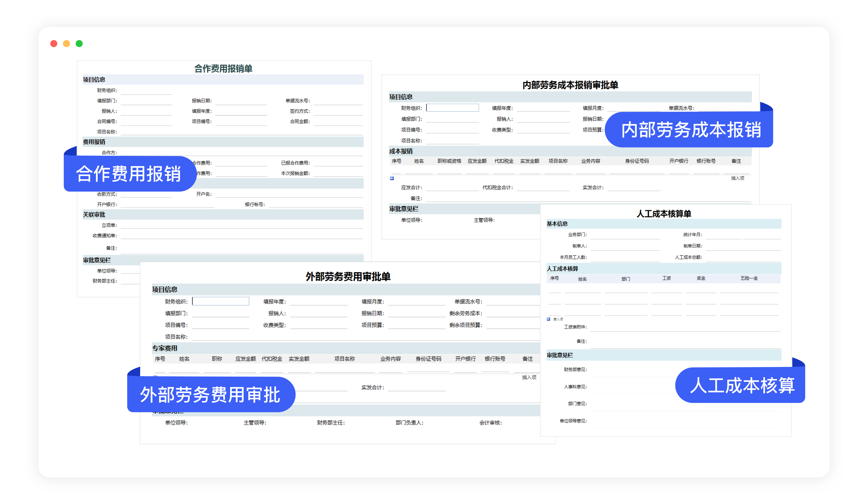Click 银行帐号 field in 合作费用报销单
The width and height of the screenshot is (868, 504).
tap(316, 204)
